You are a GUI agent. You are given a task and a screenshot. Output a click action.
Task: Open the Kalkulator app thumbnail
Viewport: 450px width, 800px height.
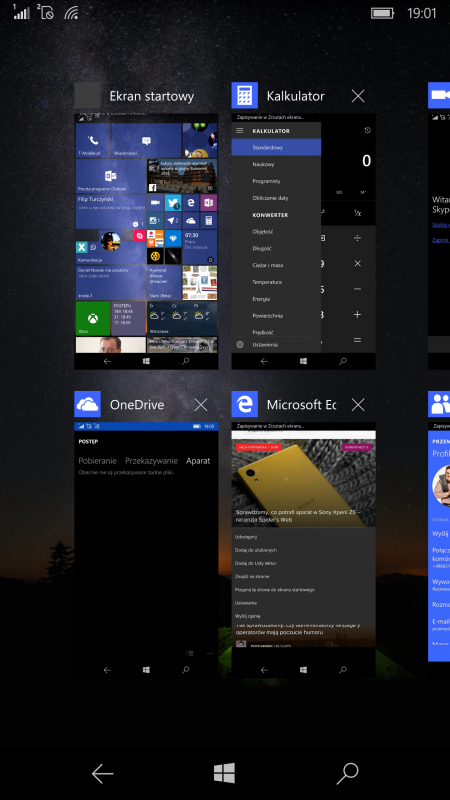point(304,241)
